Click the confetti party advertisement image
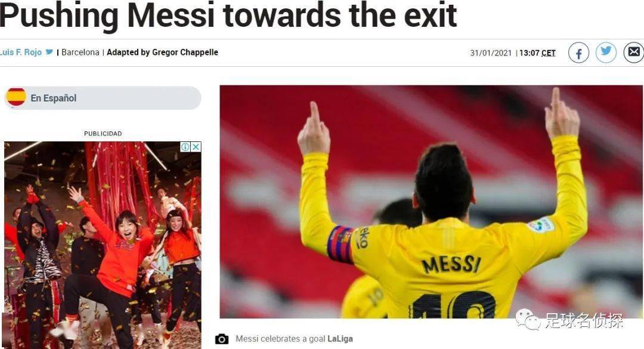The width and height of the screenshot is (644, 349). pos(103,245)
